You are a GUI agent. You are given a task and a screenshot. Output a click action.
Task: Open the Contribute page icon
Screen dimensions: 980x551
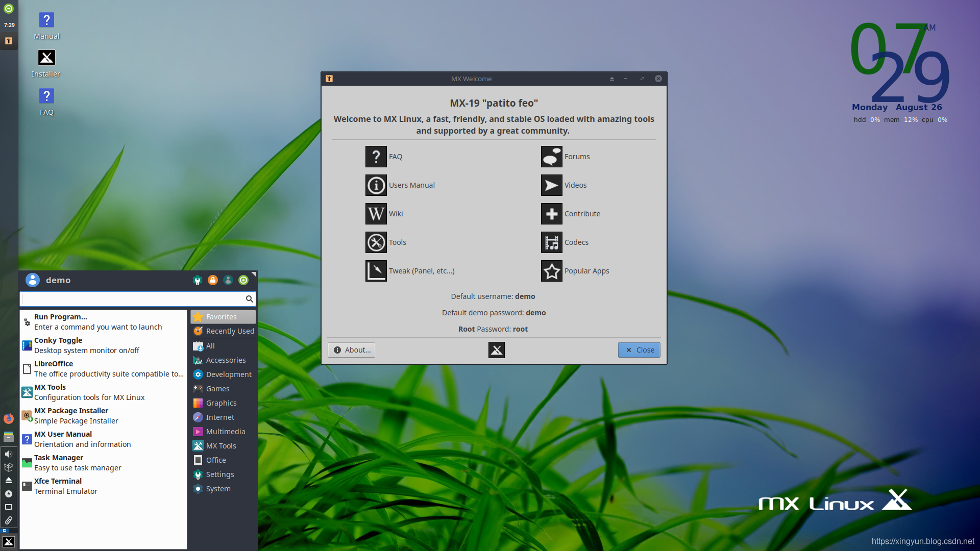[x=552, y=214]
